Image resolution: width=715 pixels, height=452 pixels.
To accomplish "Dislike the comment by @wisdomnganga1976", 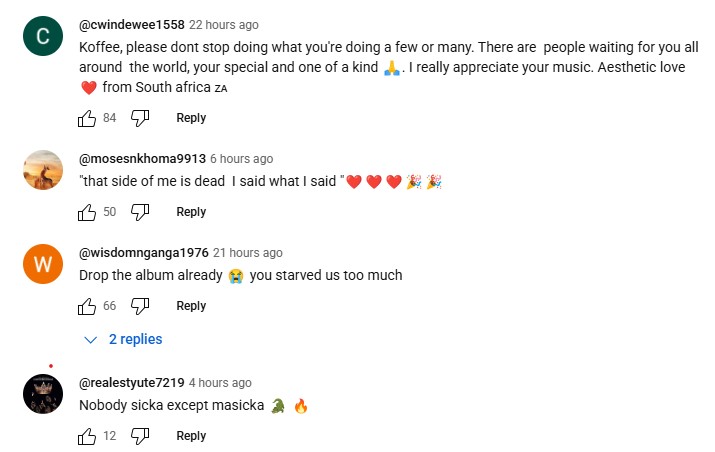I will click(x=140, y=306).
